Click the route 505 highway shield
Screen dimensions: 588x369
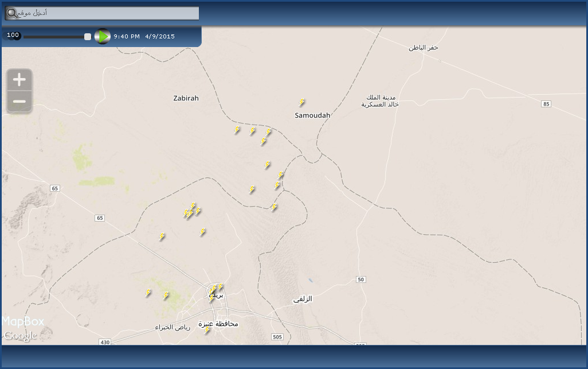click(x=277, y=337)
